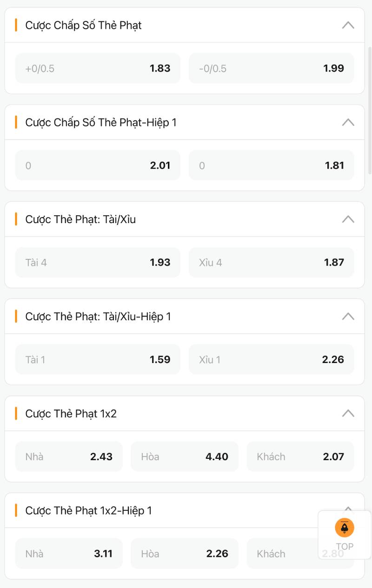Pick first-half handicap 0 at 1.81
The image size is (372, 588).
271,165
